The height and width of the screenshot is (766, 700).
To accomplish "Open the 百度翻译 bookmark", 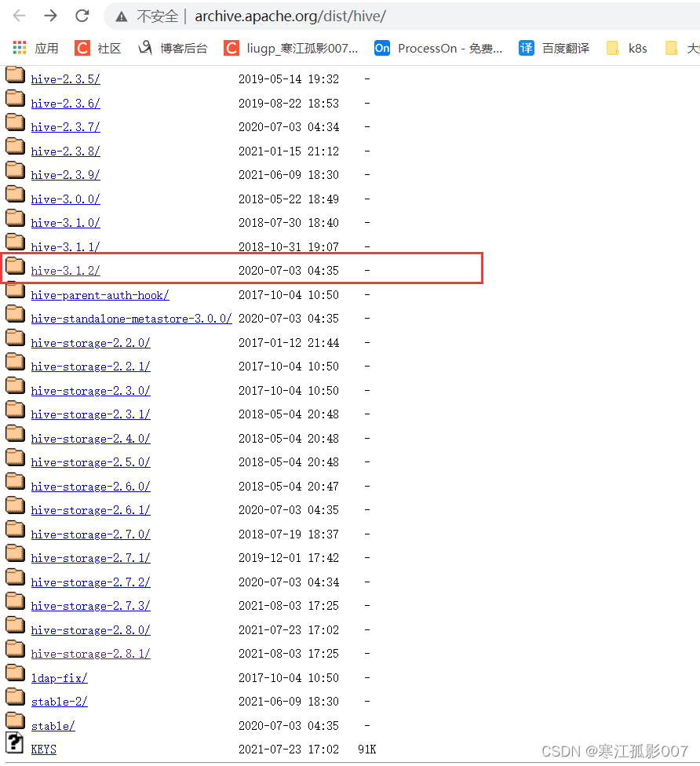I will coord(554,48).
